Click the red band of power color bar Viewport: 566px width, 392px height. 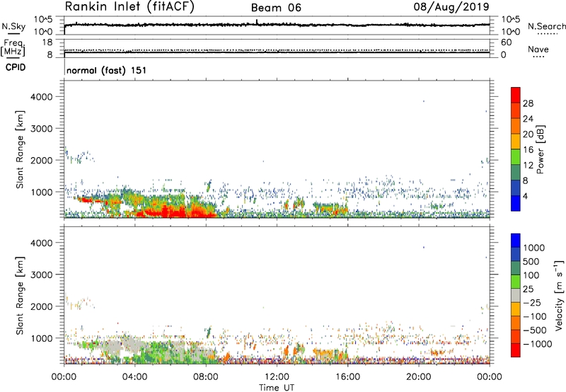pos(516,96)
